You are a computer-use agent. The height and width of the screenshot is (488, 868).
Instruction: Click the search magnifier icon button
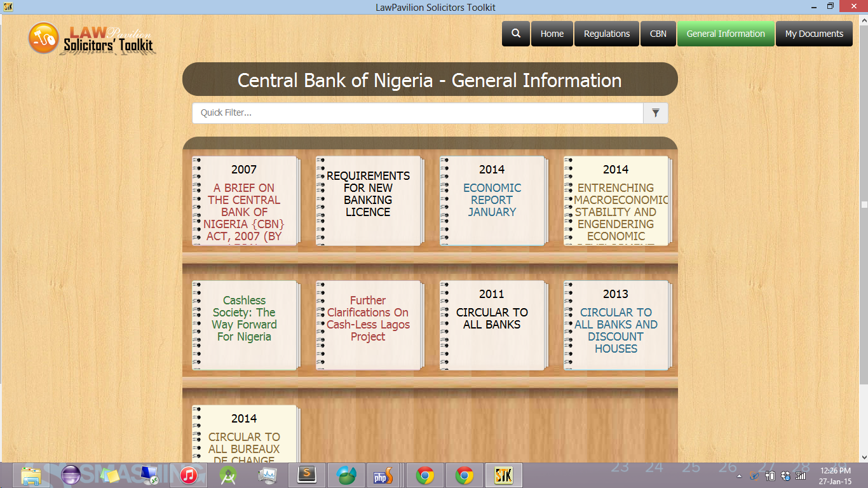coord(516,34)
